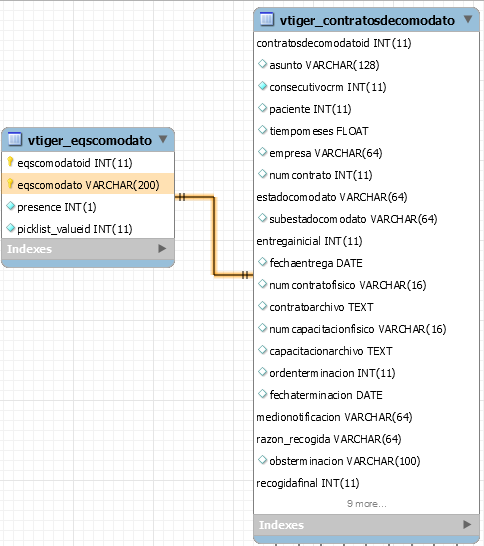484x546 pixels.
Task: Click the vtiger_eqscomodato table title
Action: point(90,140)
